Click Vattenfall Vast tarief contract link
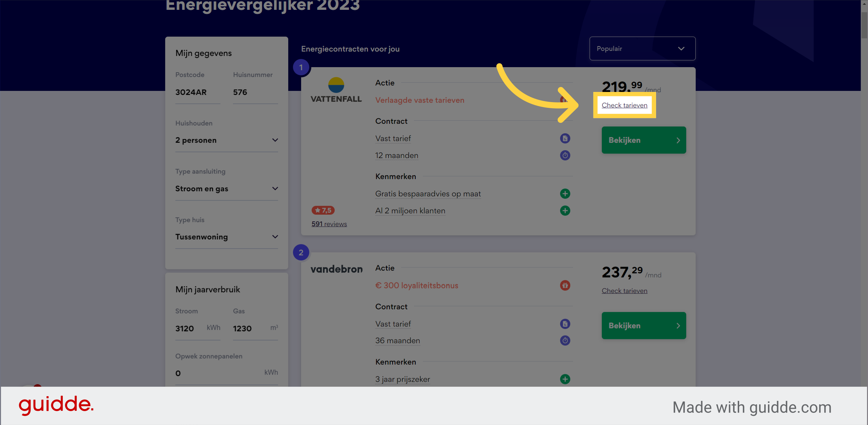Viewport: 868px width, 425px height. pos(393,138)
